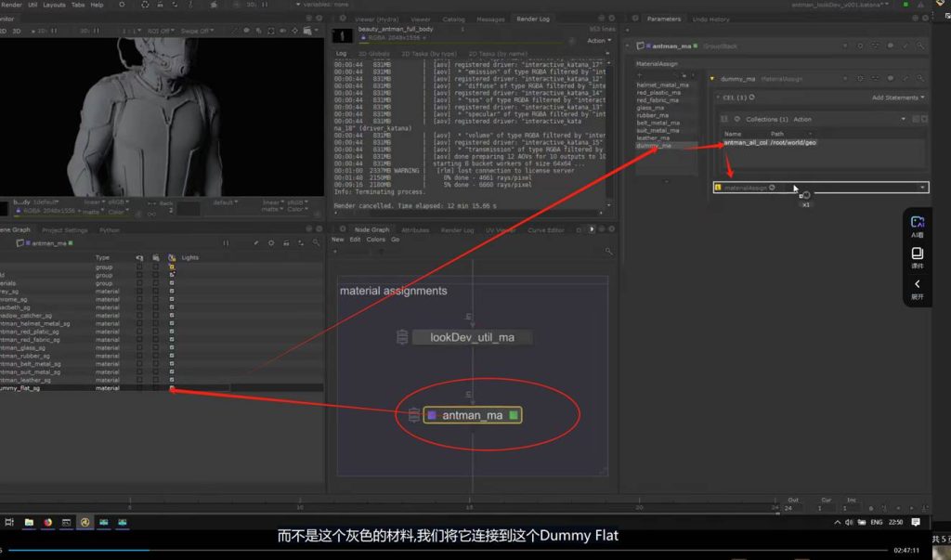
Task: Expand the materialAssign dropdown field
Action: tap(922, 188)
